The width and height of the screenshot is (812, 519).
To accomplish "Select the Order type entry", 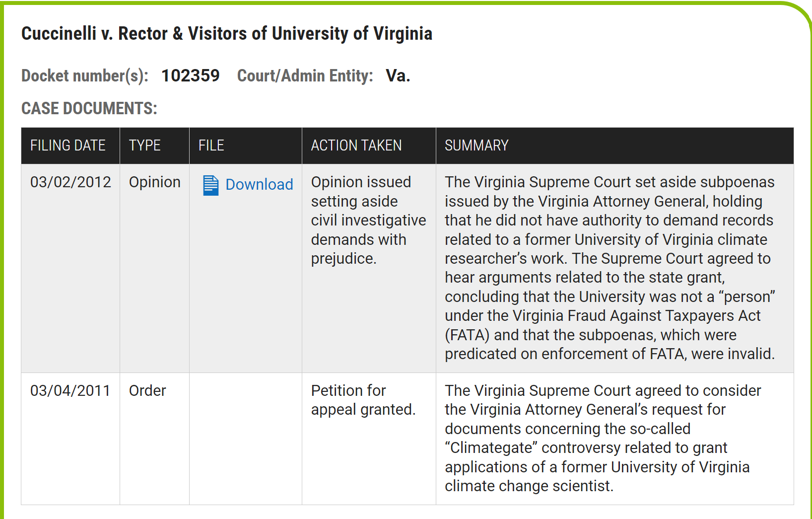I will coord(147,390).
